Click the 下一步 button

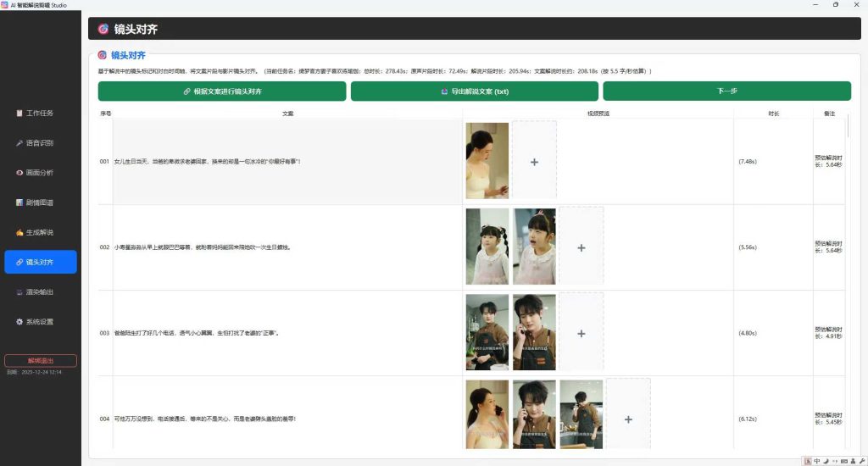pos(726,92)
